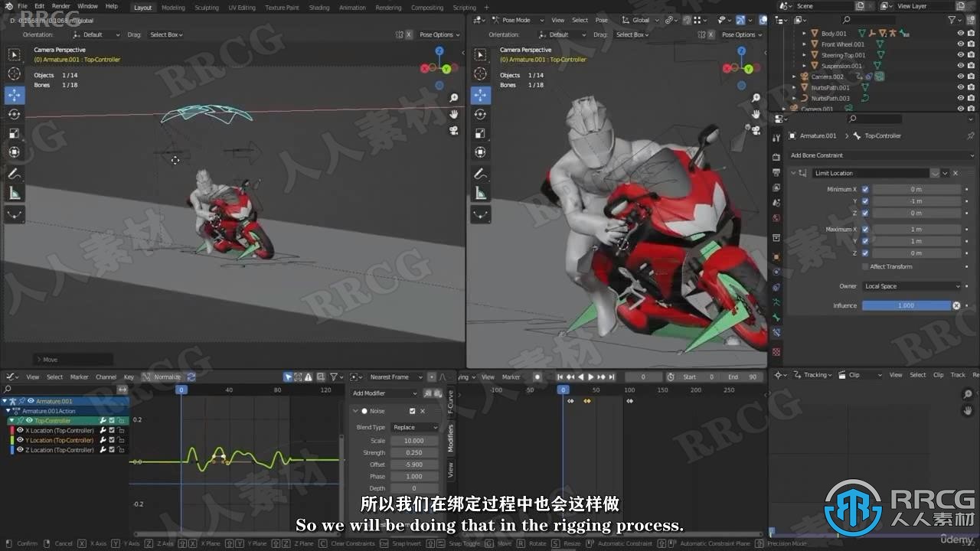
Task: Click the Scale 10.000 field
Action: 414,441
